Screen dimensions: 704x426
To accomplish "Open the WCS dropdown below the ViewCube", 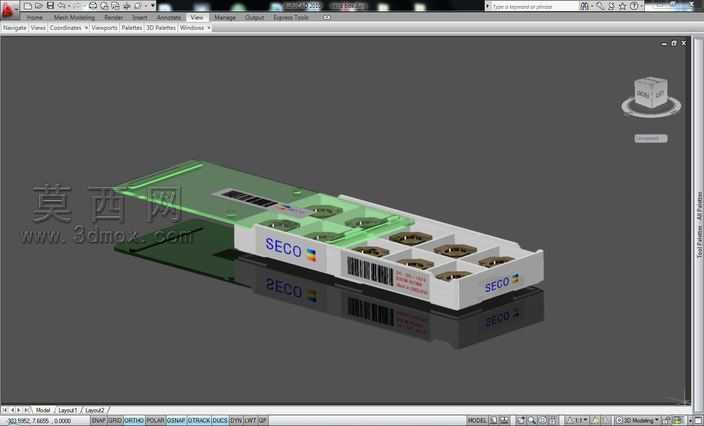I will (651, 139).
